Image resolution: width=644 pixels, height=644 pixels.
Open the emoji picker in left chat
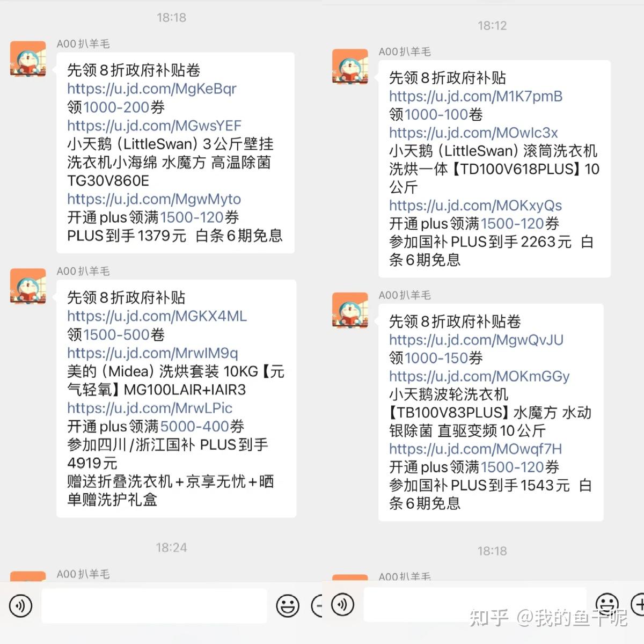pos(288,606)
